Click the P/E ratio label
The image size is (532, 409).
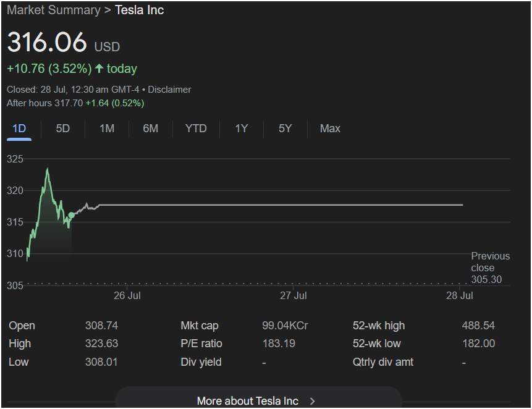tap(201, 344)
